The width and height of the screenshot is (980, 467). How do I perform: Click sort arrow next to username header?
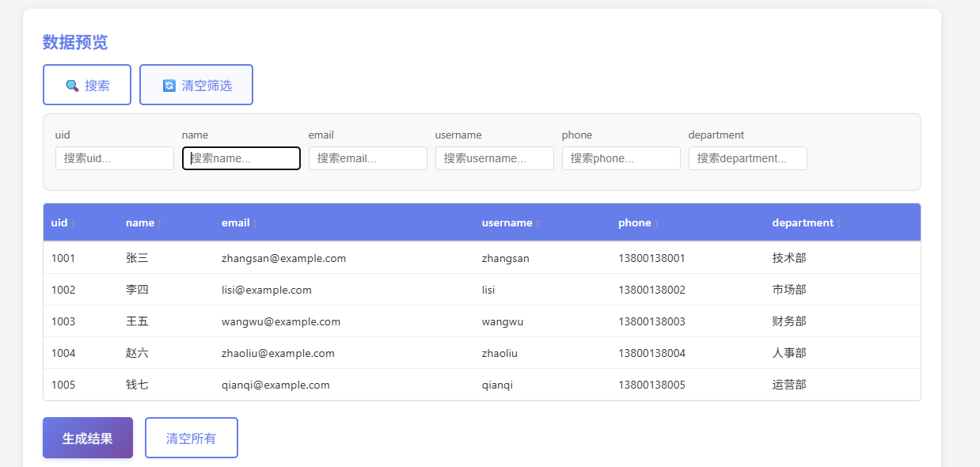pyautogui.click(x=538, y=224)
